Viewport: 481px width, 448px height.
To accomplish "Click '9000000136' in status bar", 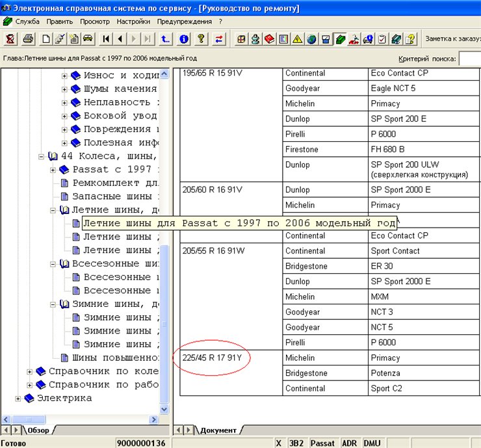I will (141, 443).
